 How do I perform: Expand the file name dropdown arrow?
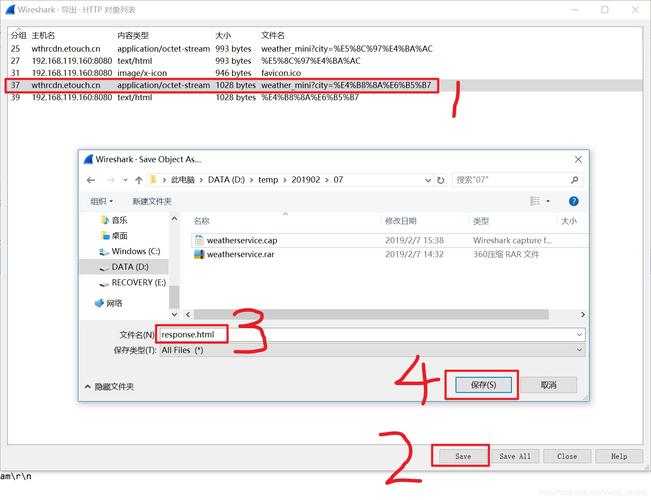(x=579, y=335)
